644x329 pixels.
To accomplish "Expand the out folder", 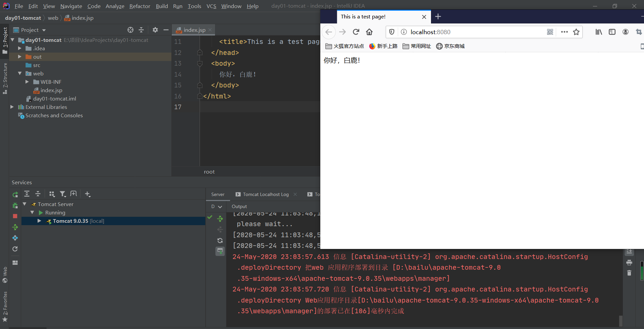I will click(20, 57).
